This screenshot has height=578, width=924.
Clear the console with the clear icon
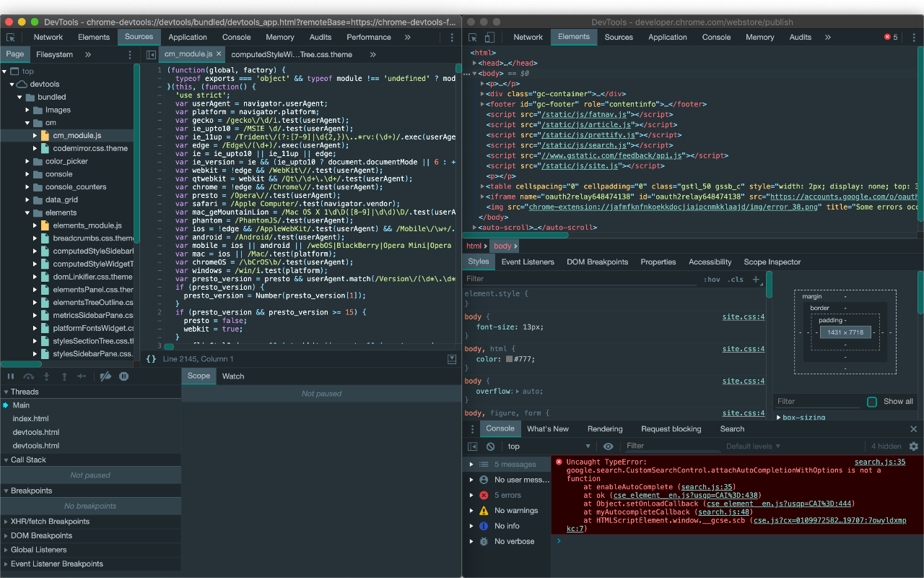pyautogui.click(x=491, y=446)
